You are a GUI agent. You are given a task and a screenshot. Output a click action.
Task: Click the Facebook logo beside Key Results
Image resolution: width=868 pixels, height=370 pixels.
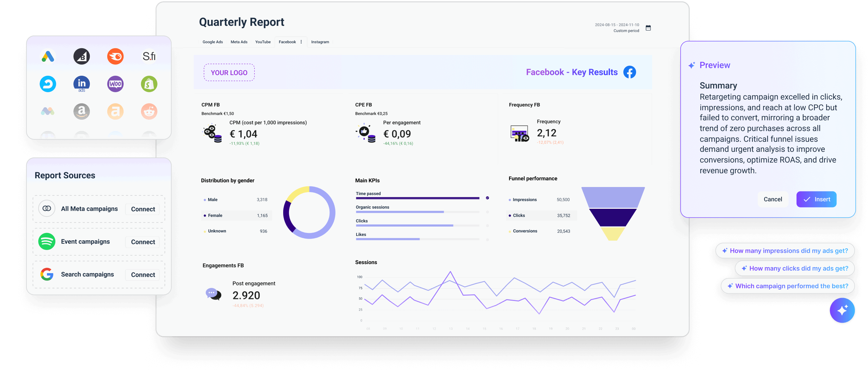tap(629, 72)
